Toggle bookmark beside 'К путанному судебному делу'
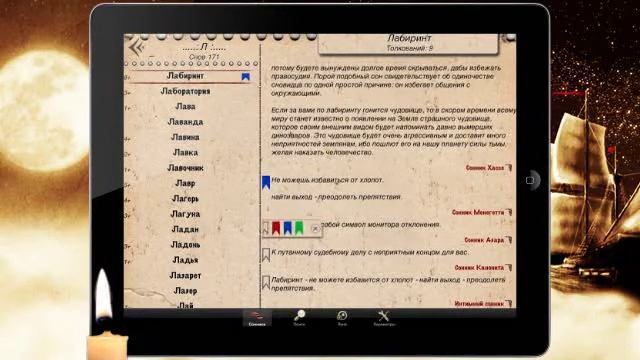This screenshot has height=360, width=640. [266, 255]
